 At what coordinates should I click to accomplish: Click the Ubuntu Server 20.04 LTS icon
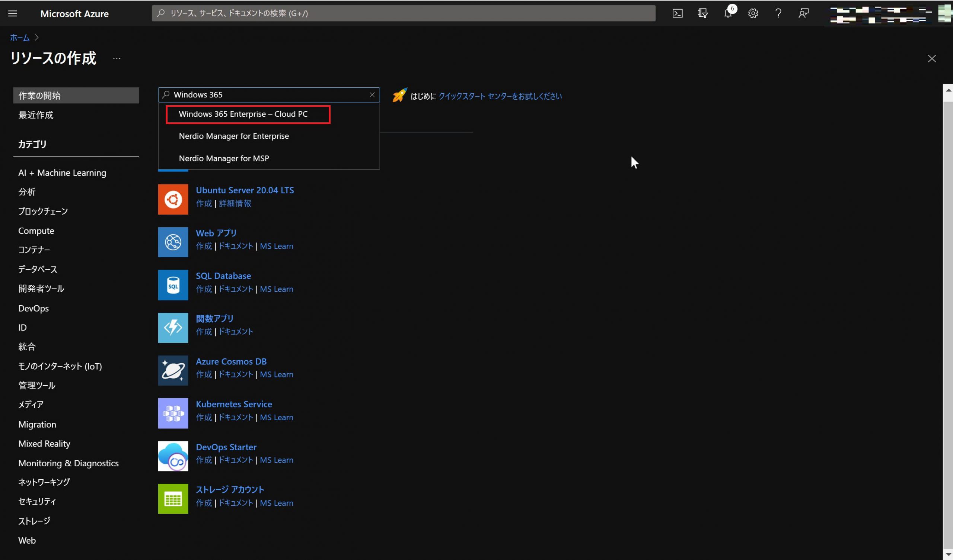tap(173, 199)
